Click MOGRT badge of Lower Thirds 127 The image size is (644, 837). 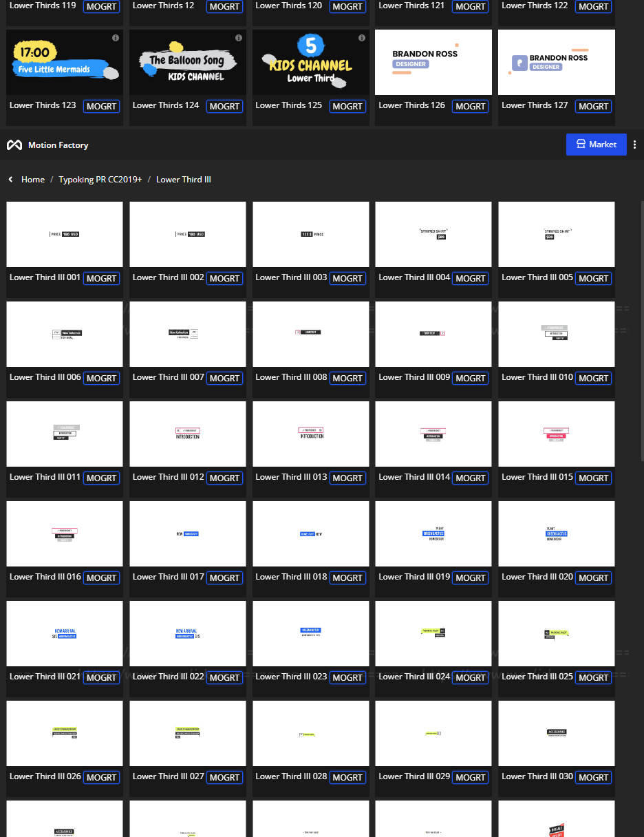(594, 106)
